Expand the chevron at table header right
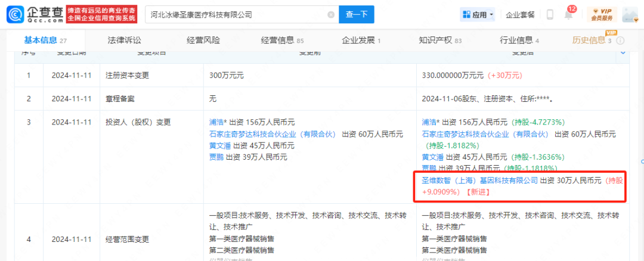Screen dimensions: 644x261 (623, 53)
